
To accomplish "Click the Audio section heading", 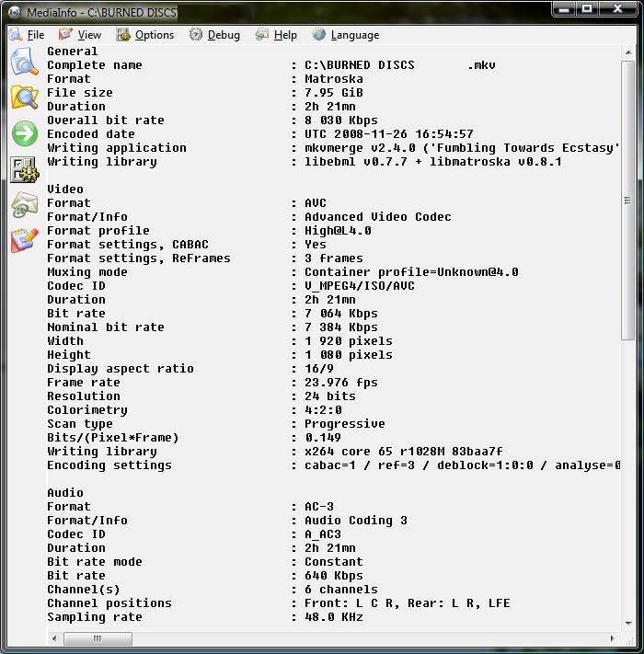I will 65,493.
